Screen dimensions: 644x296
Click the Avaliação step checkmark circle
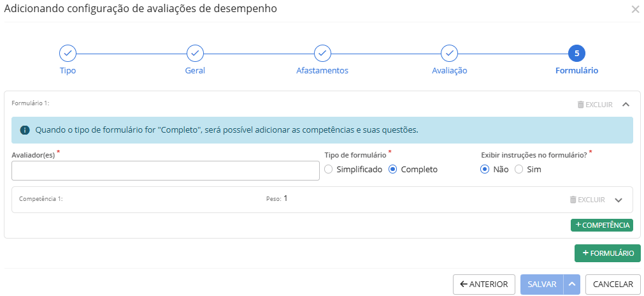point(450,53)
